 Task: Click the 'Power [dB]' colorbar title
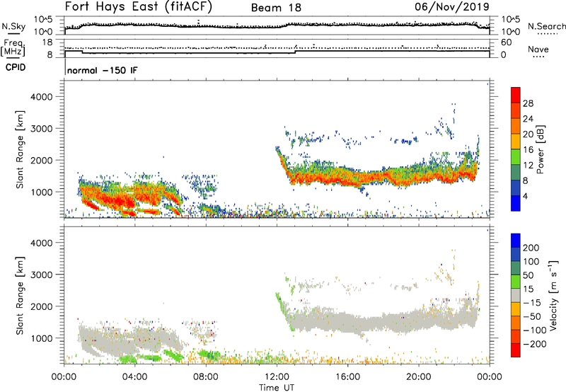tap(541, 149)
